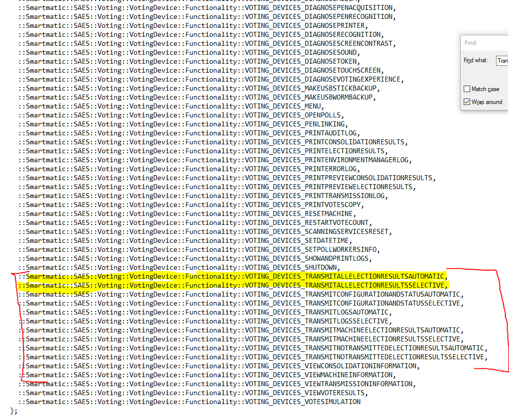Click the VOTING_DEVICES_MAKEUSBWORMBACKUP line
Image resolution: width=509 pixels, height=420 pixels.
pos(197,98)
